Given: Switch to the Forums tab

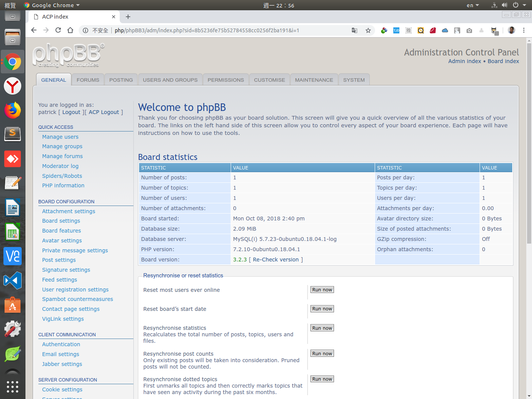Looking at the screenshot, I should coord(88,80).
